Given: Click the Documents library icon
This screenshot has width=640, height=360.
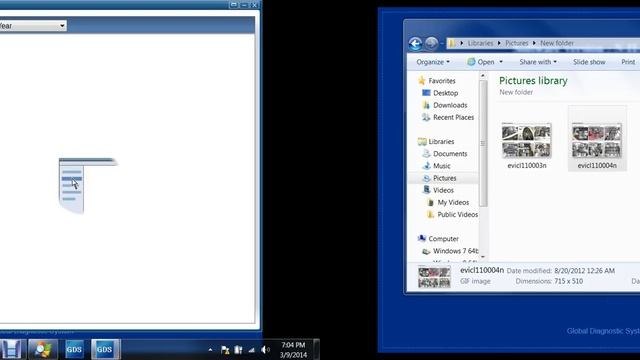Looking at the screenshot, I should coord(426,154).
